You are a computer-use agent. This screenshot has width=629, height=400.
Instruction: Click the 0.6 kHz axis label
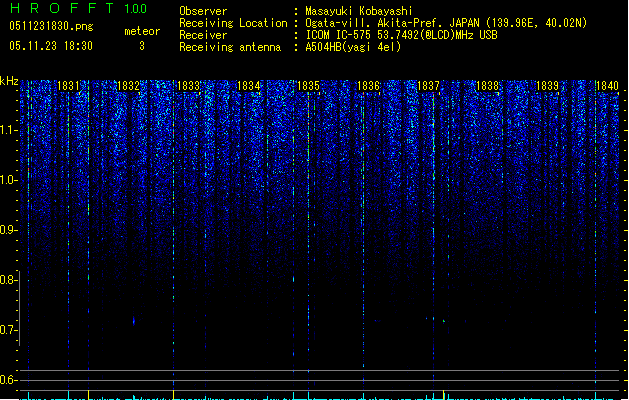pyautogui.click(x=8, y=380)
